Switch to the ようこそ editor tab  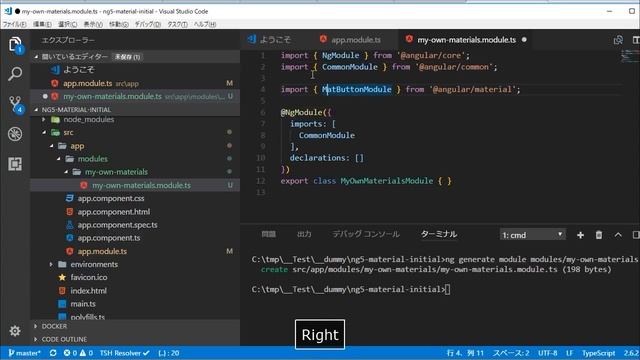[x=269, y=40]
